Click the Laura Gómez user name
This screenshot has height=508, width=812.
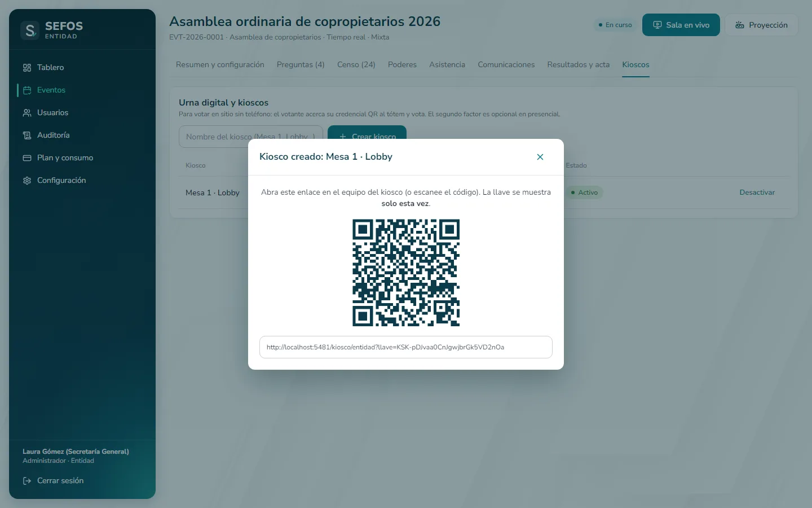point(76,452)
